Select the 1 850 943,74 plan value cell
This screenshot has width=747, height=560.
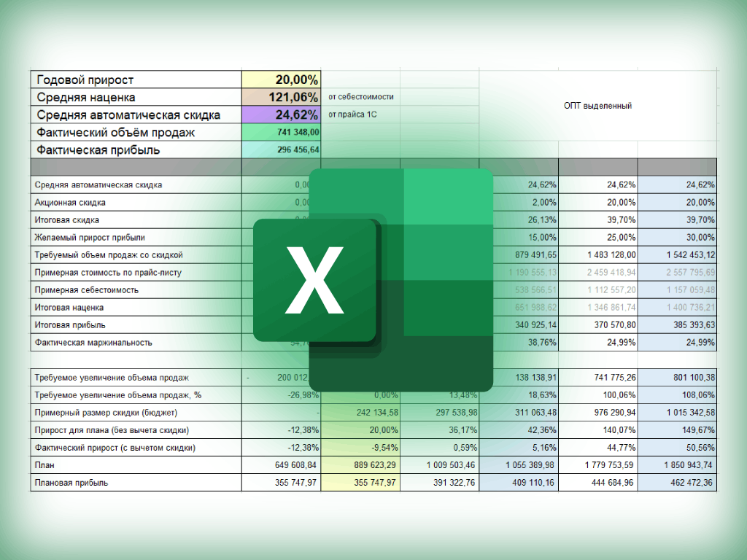pyautogui.click(x=678, y=465)
